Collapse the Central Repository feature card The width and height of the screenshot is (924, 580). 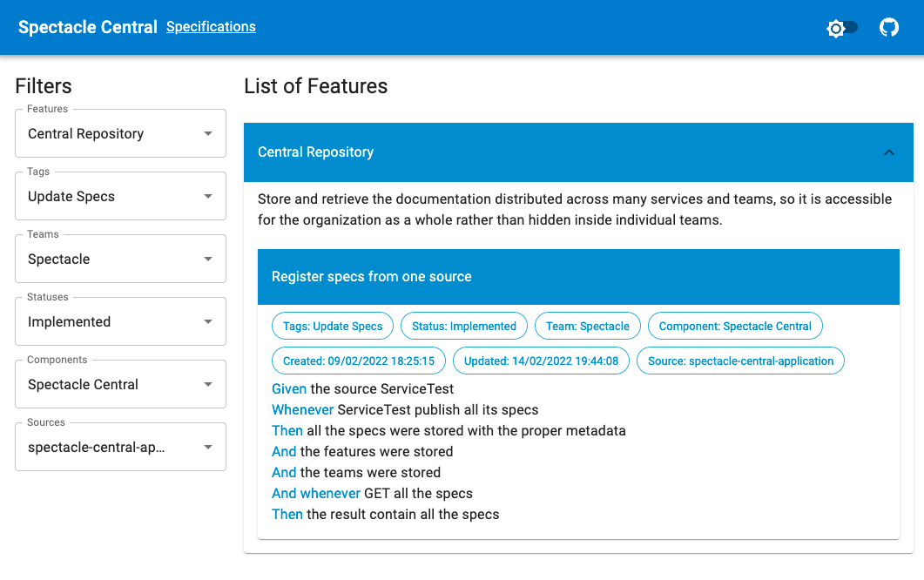point(888,152)
